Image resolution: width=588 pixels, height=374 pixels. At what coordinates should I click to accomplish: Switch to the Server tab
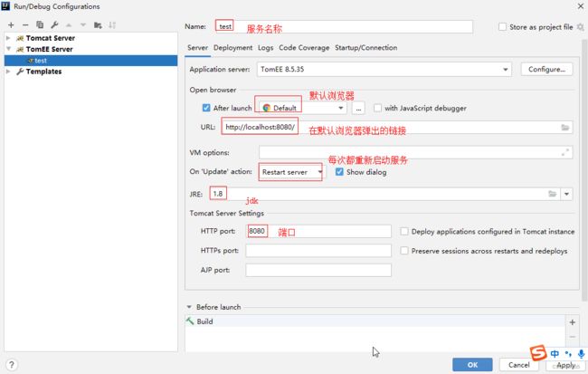(x=197, y=48)
